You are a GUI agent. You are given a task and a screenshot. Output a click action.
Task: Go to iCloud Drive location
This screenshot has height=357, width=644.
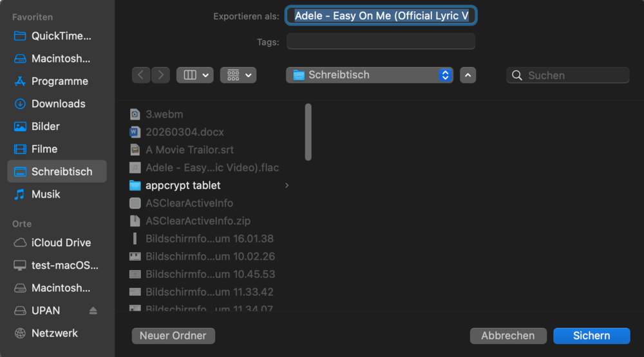(61, 243)
